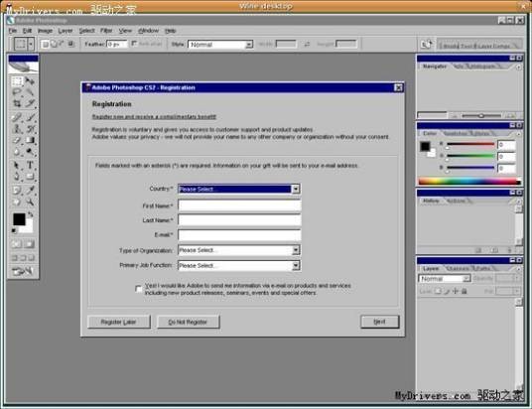Select the Rectangular Marquee tool
This screenshot has width=532, height=409.
click(17, 81)
